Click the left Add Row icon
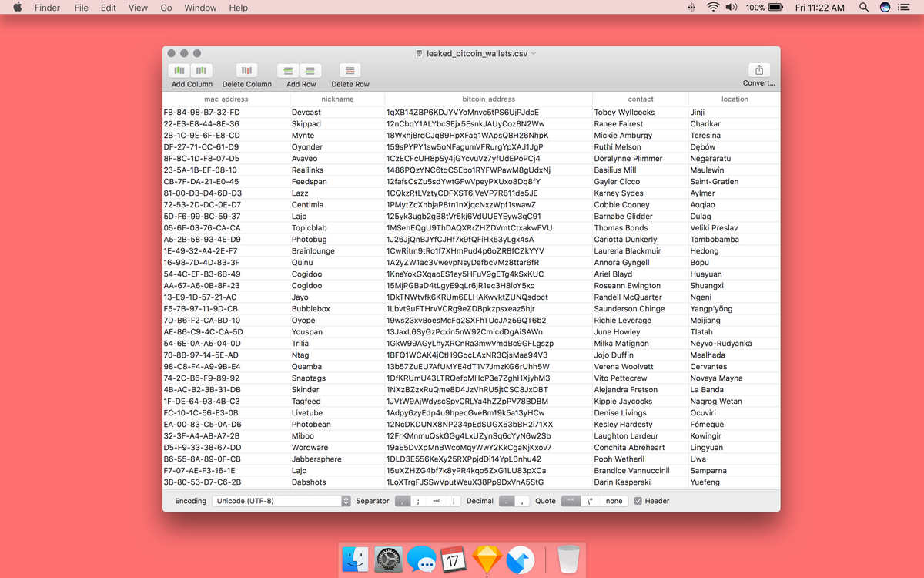Image resolution: width=924 pixels, height=578 pixels. click(x=289, y=70)
